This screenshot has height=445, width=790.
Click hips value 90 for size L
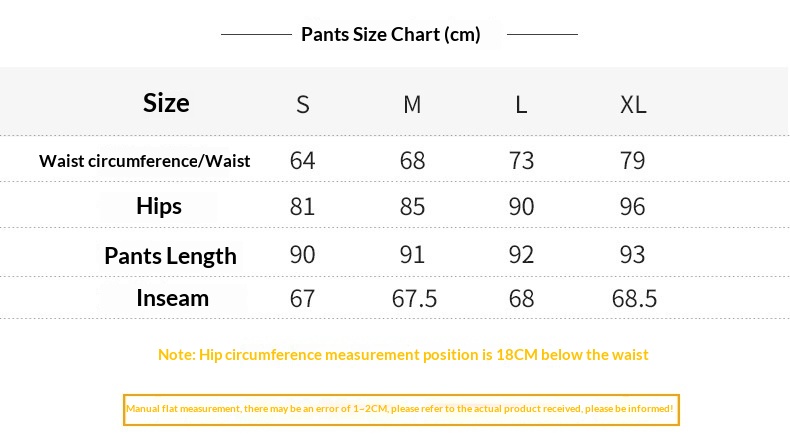(x=521, y=207)
